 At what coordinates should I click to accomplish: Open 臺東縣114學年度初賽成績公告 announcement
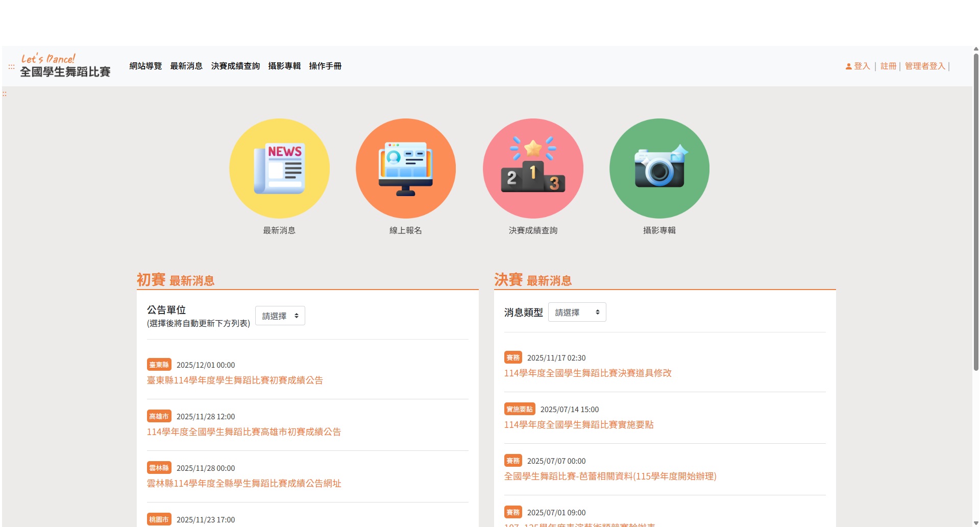click(x=236, y=380)
